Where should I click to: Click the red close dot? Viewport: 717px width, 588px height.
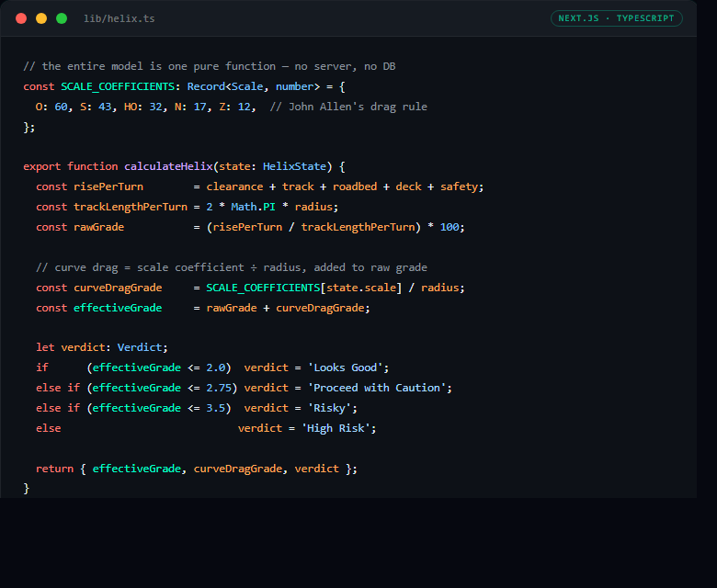point(21,18)
